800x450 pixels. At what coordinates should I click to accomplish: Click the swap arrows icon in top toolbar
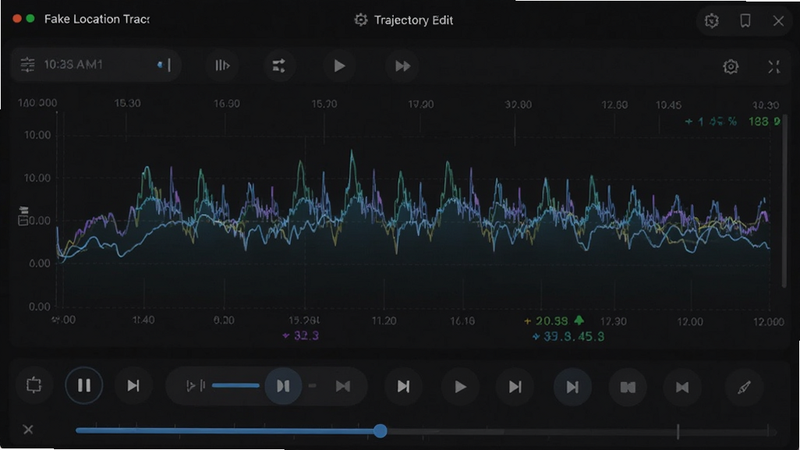[x=279, y=65]
